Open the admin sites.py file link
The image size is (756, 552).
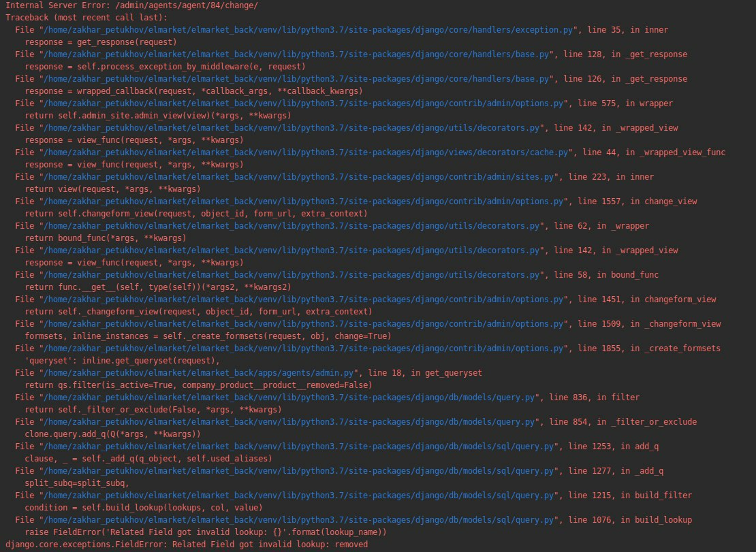click(299, 177)
